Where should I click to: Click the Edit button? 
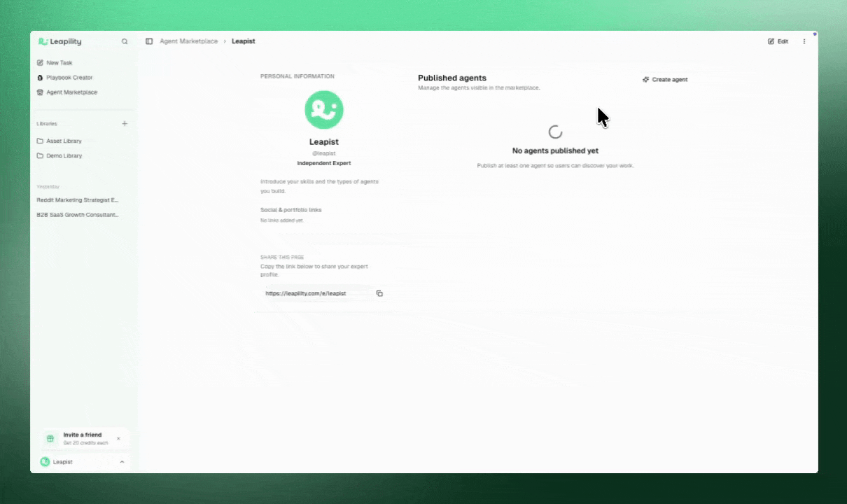tap(778, 41)
